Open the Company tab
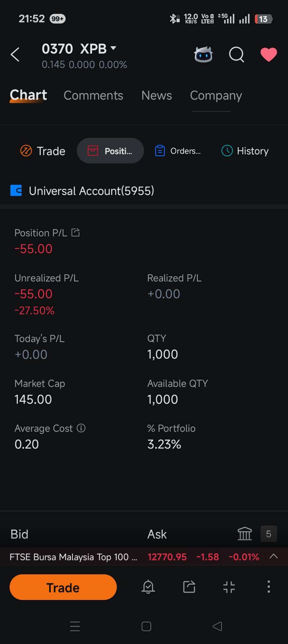Image resolution: width=288 pixels, height=644 pixels. (216, 96)
